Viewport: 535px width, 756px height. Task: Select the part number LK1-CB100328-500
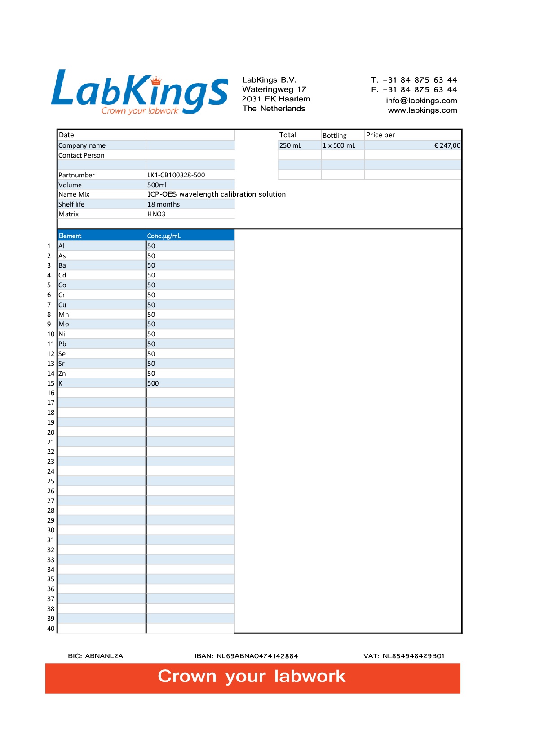pyautogui.click(x=176, y=175)
